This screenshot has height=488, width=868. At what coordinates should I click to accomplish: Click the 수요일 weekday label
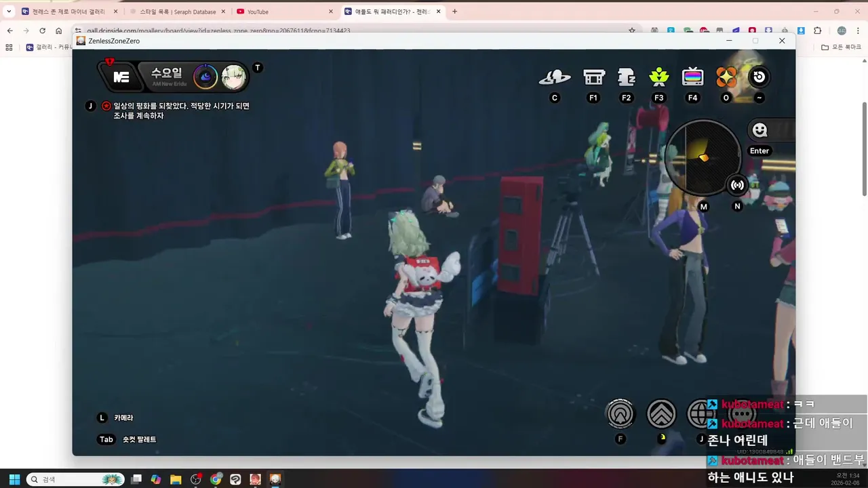166,73
